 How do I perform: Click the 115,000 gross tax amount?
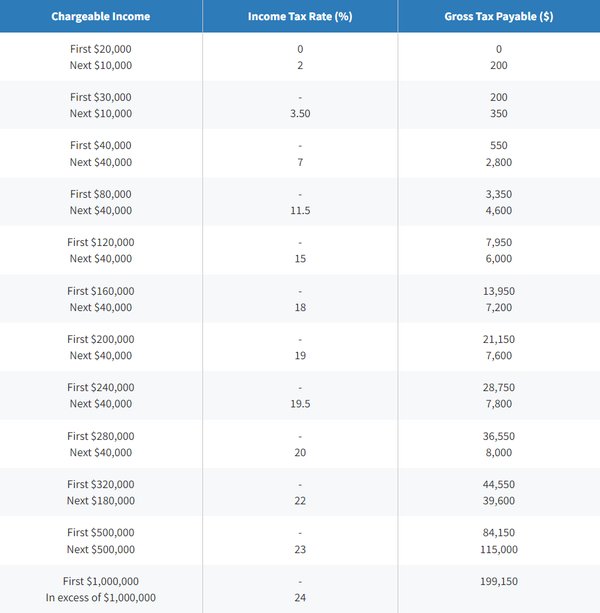(x=498, y=549)
